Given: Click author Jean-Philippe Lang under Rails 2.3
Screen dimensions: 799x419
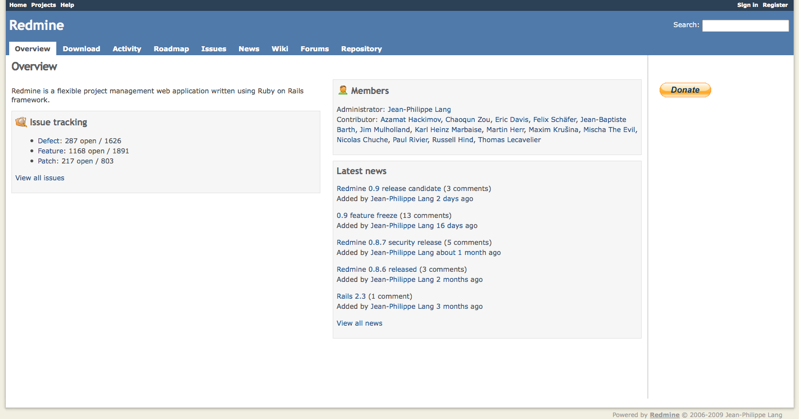Looking at the screenshot, I should [402, 307].
